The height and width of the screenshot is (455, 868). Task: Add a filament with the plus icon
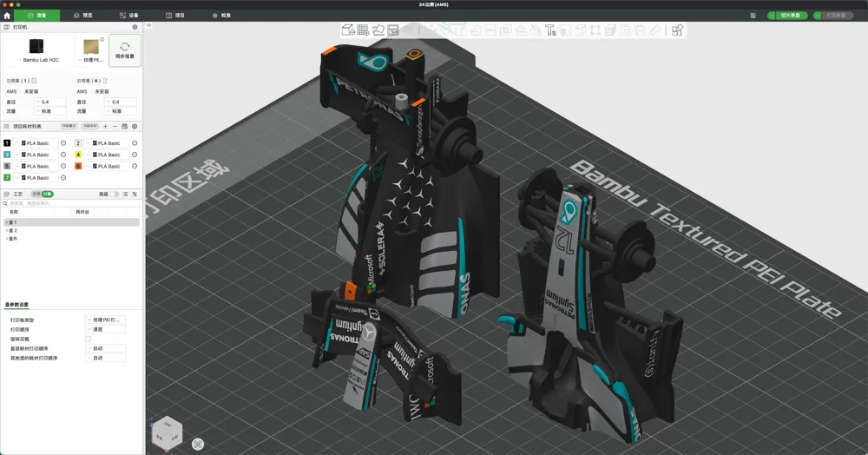tap(105, 126)
